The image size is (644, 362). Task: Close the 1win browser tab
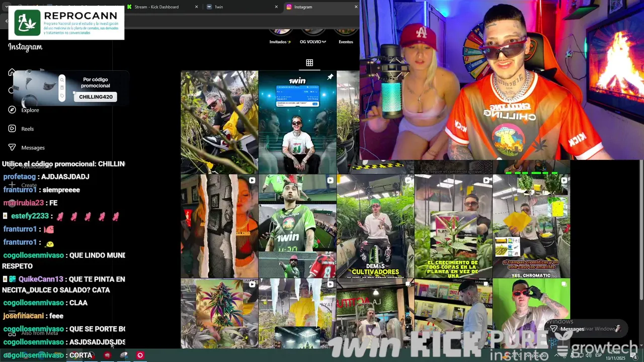[276, 7]
